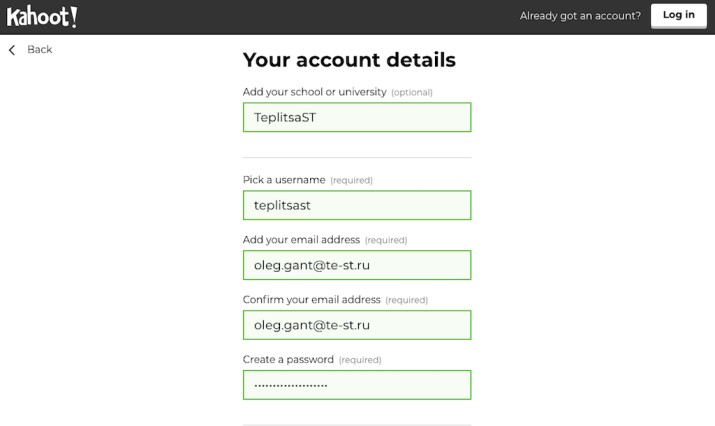Screen dimensions: 715x426
Task: Select the email address input field
Action: [356, 265]
